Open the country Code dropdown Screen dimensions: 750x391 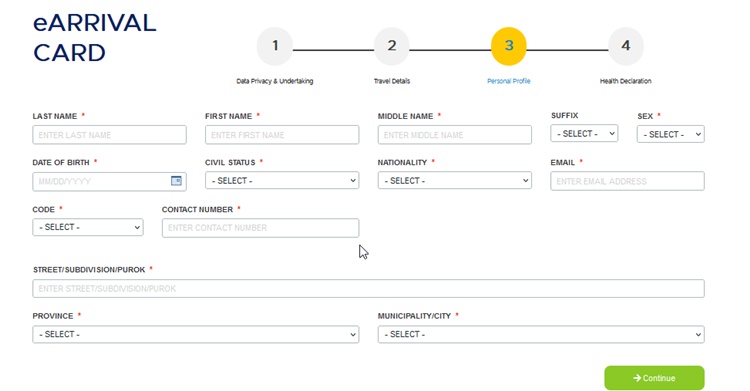(88, 227)
